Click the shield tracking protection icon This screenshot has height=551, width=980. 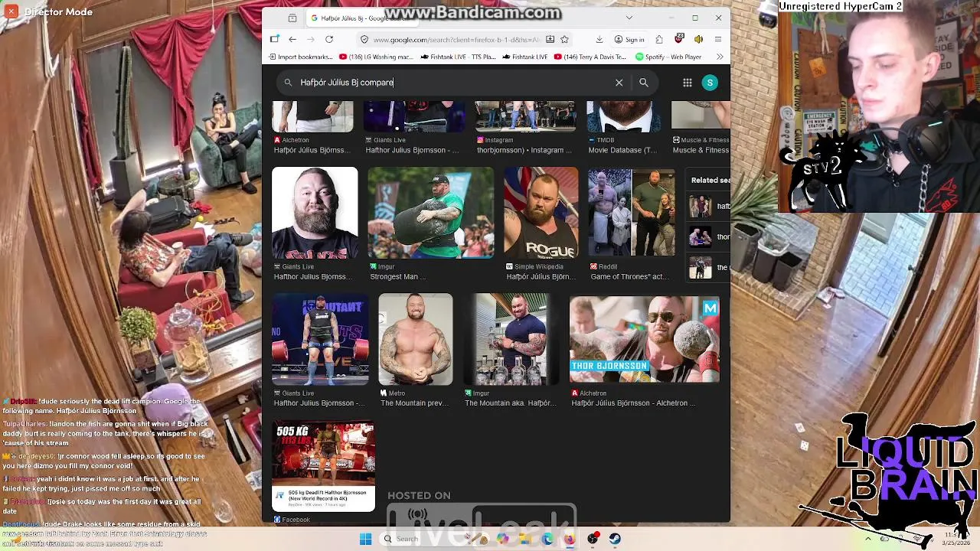(x=364, y=40)
